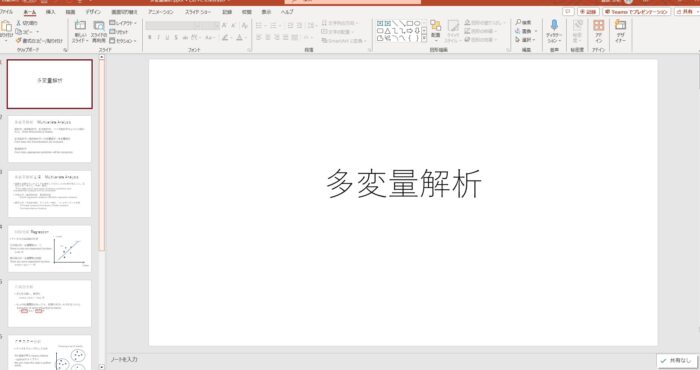This screenshot has width=700, height=370.
Task: Choose the oval shape in shapes gallery
Action: tap(417, 23)
